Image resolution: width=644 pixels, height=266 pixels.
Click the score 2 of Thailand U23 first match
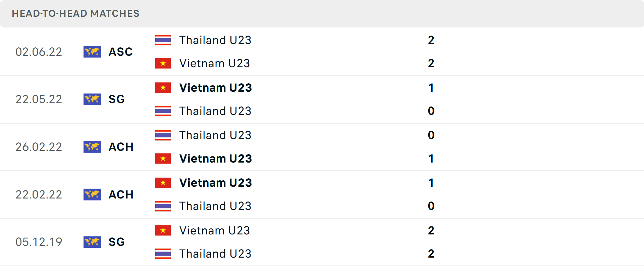(431, 40)
